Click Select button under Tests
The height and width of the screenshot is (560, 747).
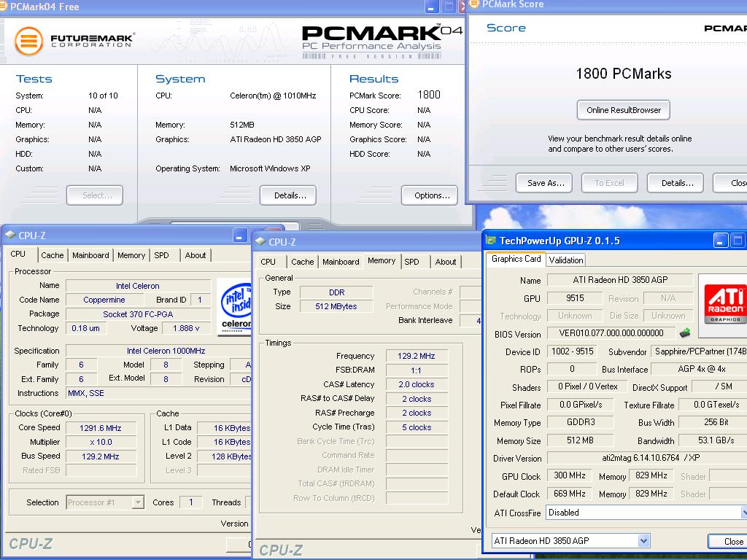95,195
